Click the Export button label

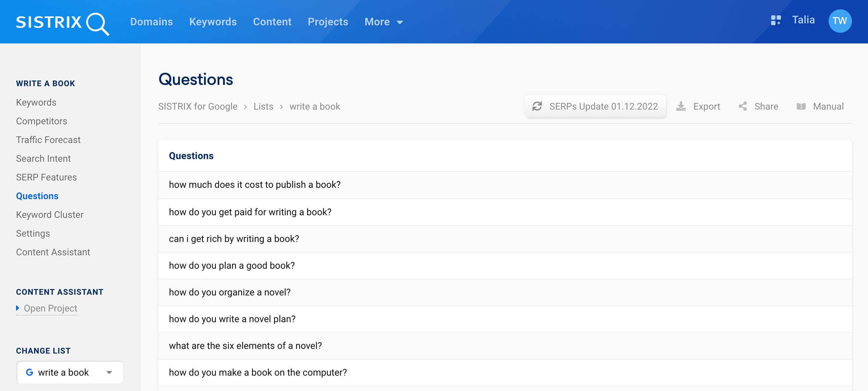[706, 106]
